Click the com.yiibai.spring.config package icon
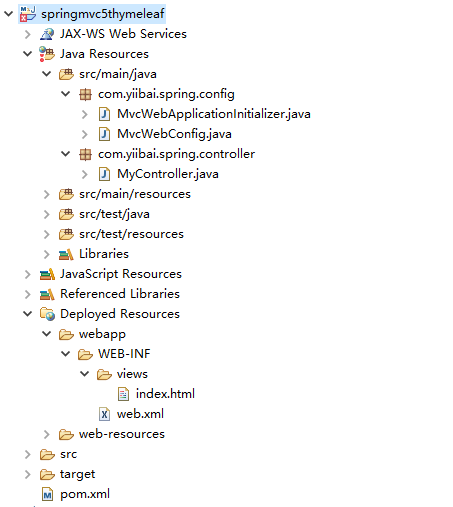This screenshot has height=507, width=453. tap(85, 94)
